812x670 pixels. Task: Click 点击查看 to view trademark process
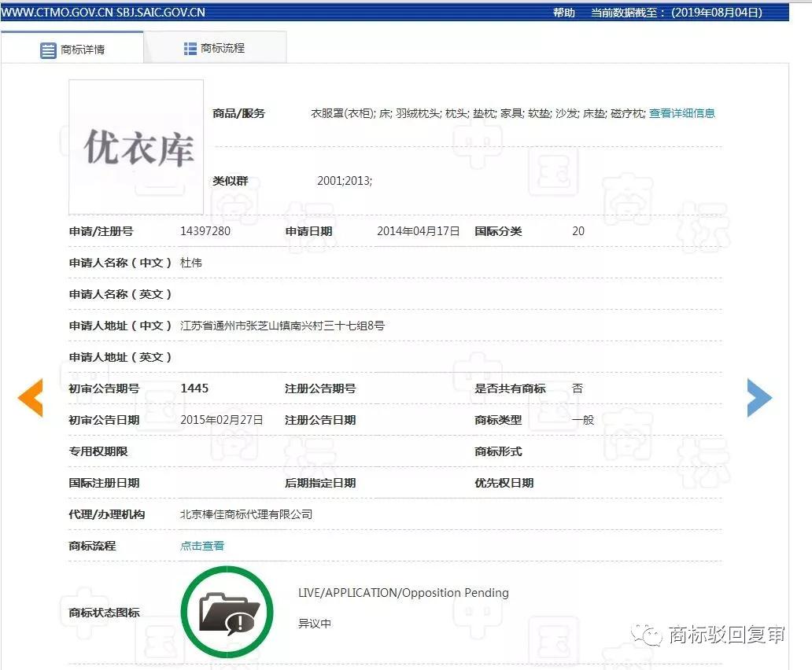[x=202, y=546]
